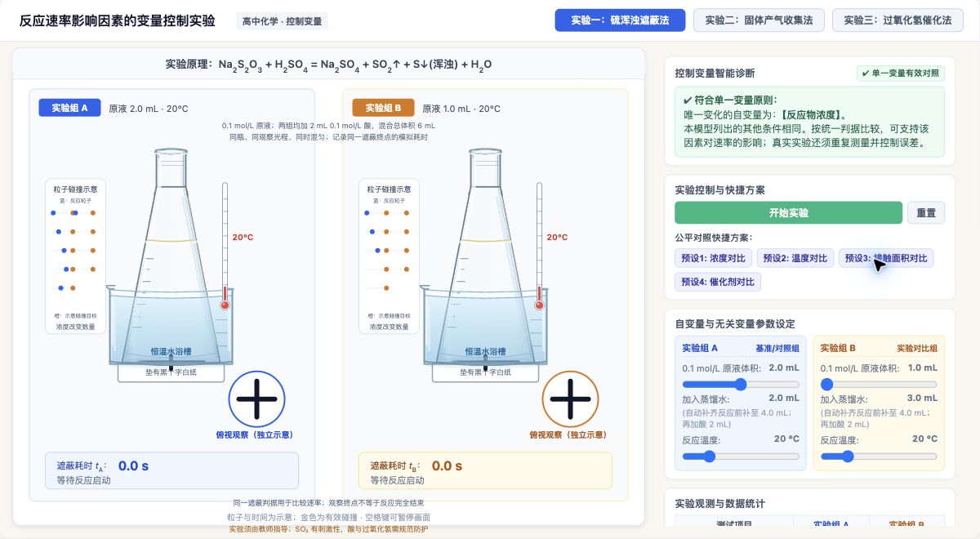Screen dimensions: 980x539
Task: Open group B 粒子碰撞示意 panel
Action: click(x=389, y=256)
